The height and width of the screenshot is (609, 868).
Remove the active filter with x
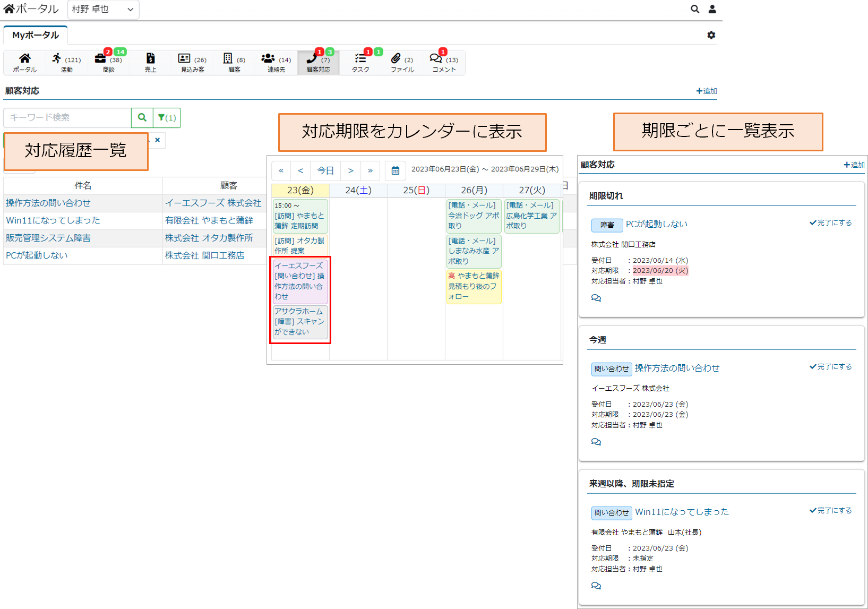coord(158,140)
